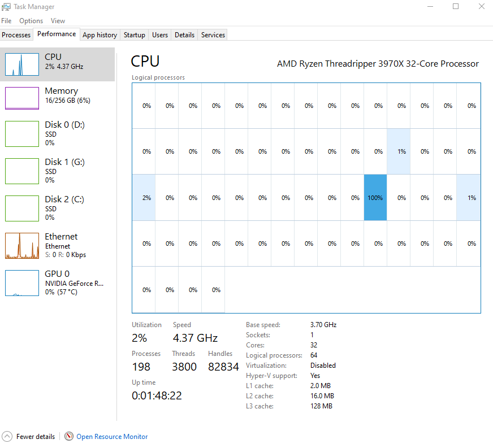Open the Users tab
The image size is (493, 448).
[160, 35]
